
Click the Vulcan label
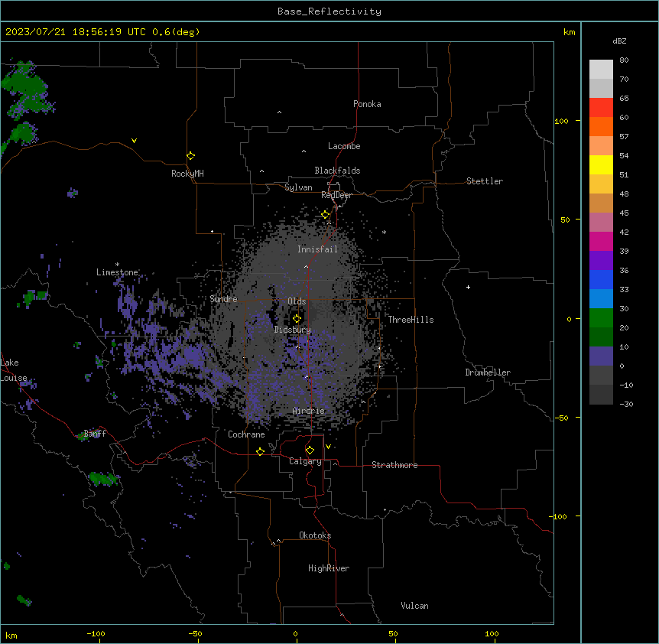[x=415, y=606]
